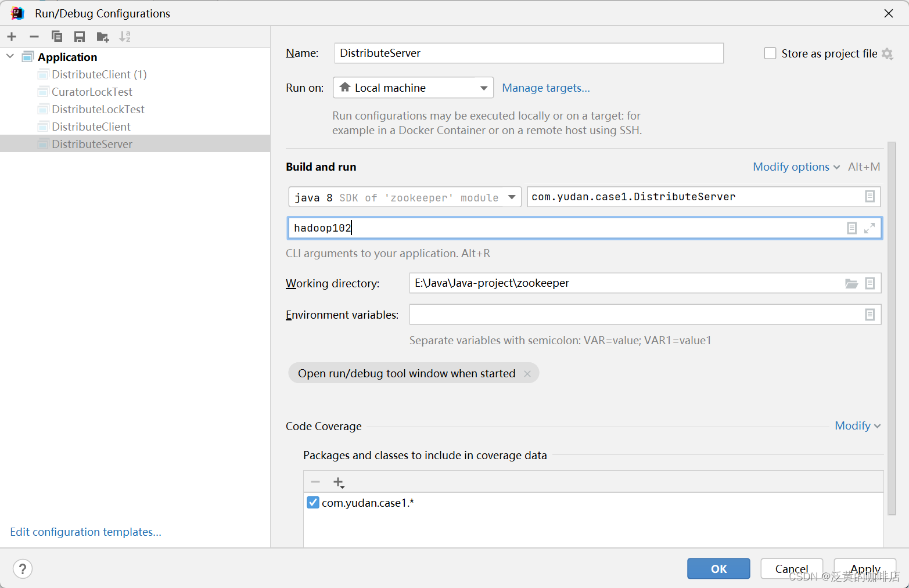Remove coverage entry with minus icon
909x588 pixels.
pos(315,482)
